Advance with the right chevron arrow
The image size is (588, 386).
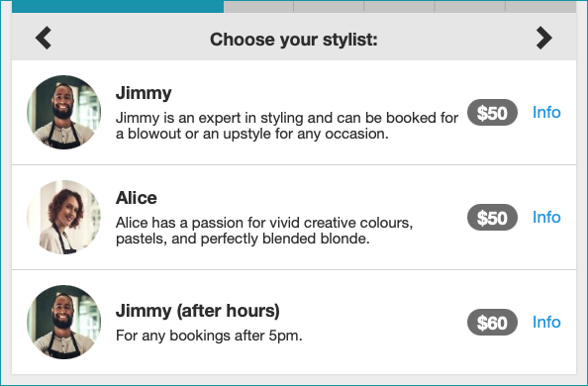point(544,38)
